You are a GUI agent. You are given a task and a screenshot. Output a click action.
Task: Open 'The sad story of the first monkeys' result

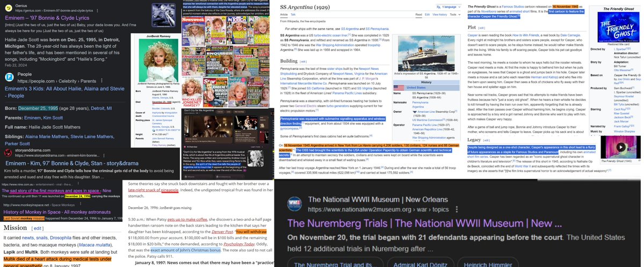pyautogui.click(x=57, y=191)
